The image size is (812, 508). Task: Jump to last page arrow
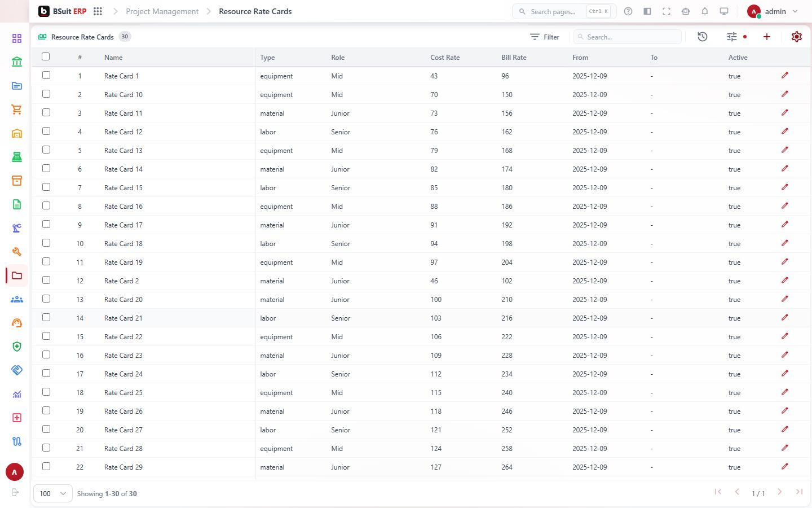(799, 492)
